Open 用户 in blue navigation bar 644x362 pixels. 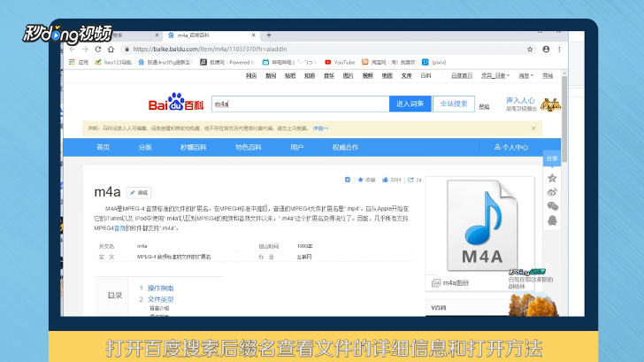coord(297,148)
